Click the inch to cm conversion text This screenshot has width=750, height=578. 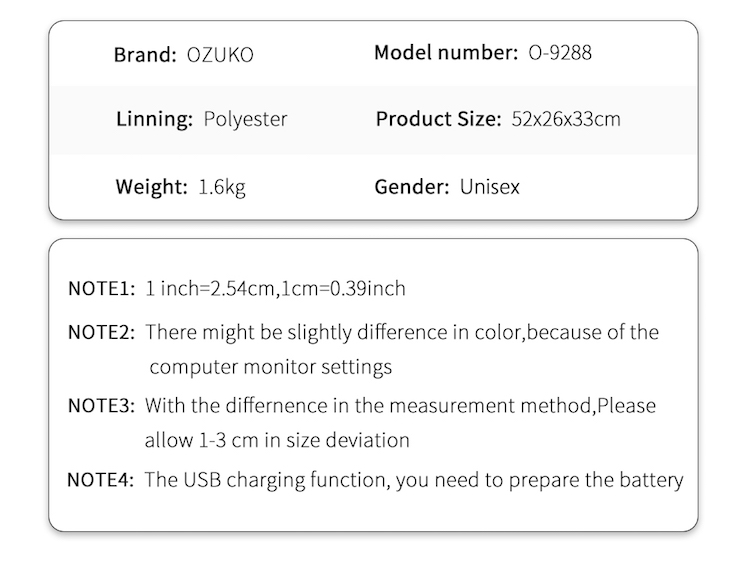276,289
